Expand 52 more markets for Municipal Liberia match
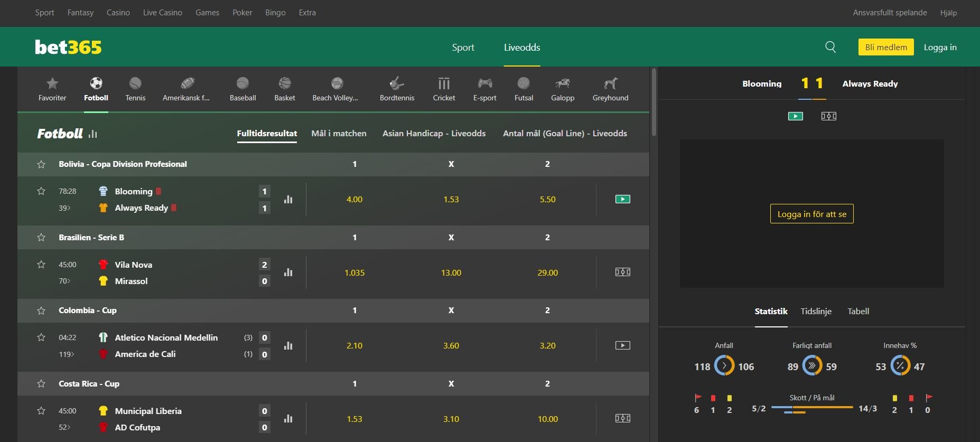Viewport: 980px width, 442px height. pos(64,427)
